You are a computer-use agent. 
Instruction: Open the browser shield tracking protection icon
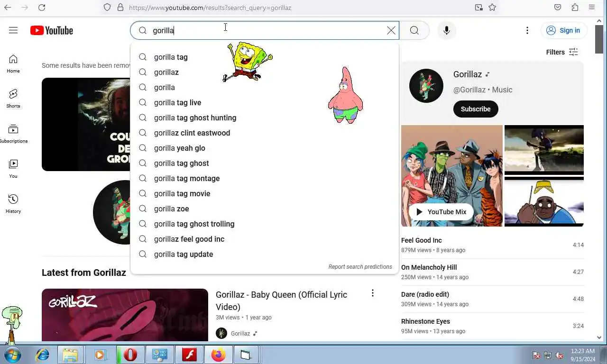(107, 8)
